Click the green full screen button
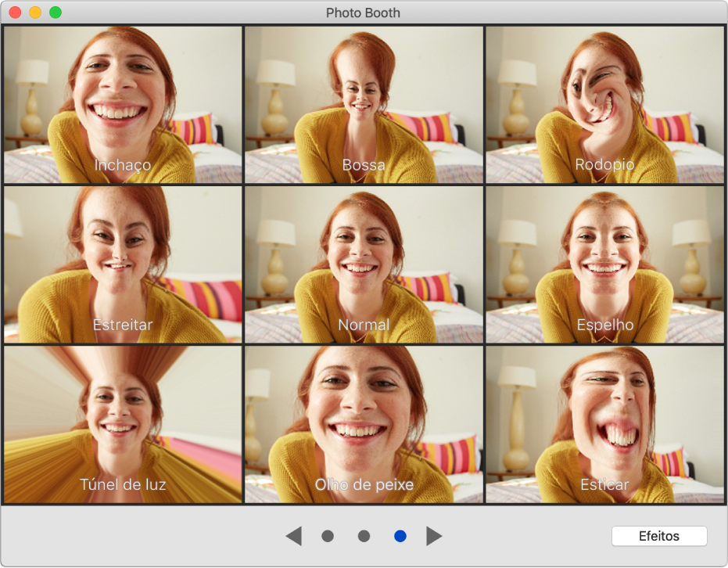 pos(56,13)
